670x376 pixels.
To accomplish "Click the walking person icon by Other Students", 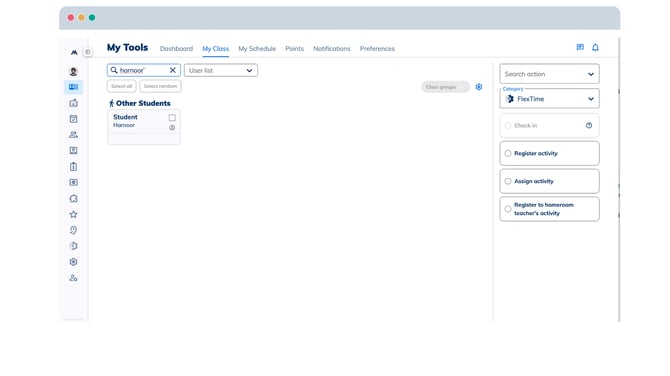I will (112, 103).
